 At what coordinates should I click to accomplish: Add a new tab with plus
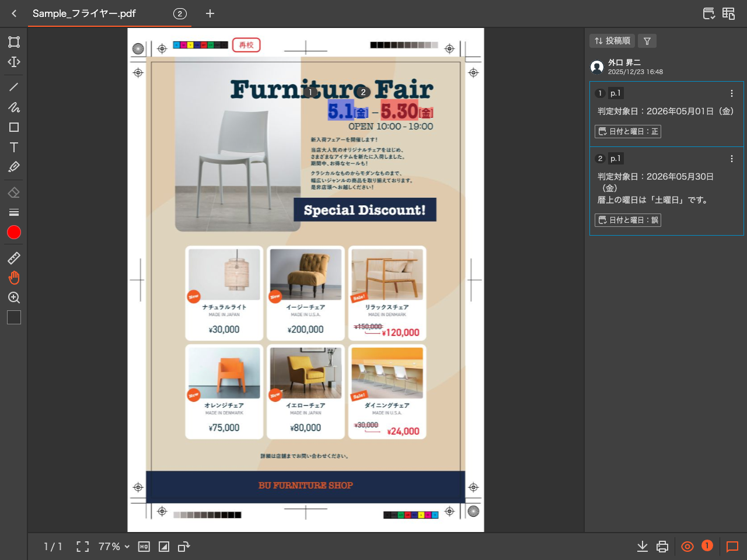pyautogui.click(x=210, y=13)
